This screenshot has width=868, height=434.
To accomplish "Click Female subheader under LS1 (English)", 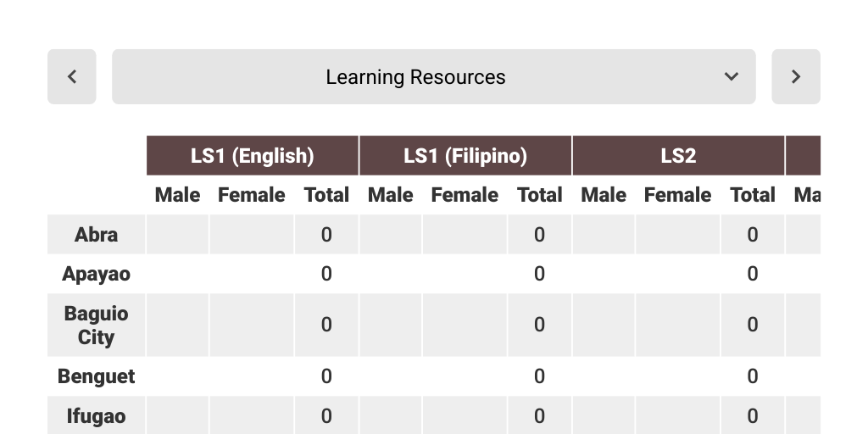I will coord(252,195).
